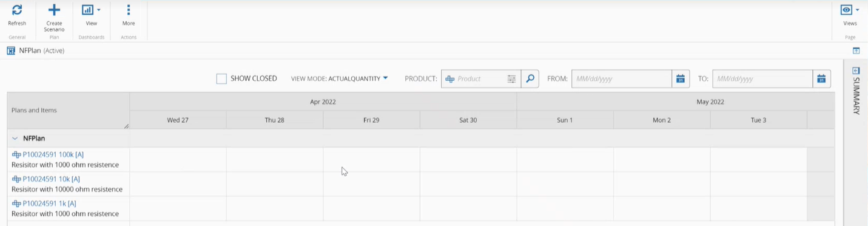Click the panel layout icon below Views
This screenshot has width=868, height=226.
(x=856, y=51)
